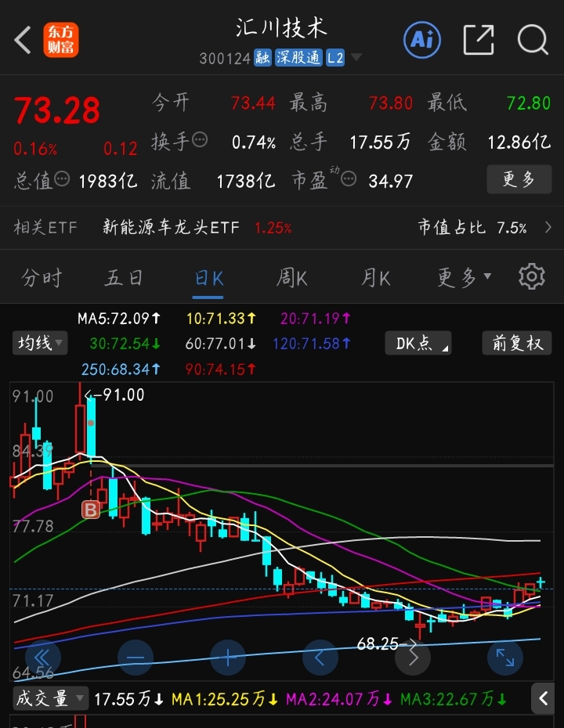The height and width of the screenshot is (728, 564).
Task: Move chart left with arrow button
Action: [x=320, y=658]
